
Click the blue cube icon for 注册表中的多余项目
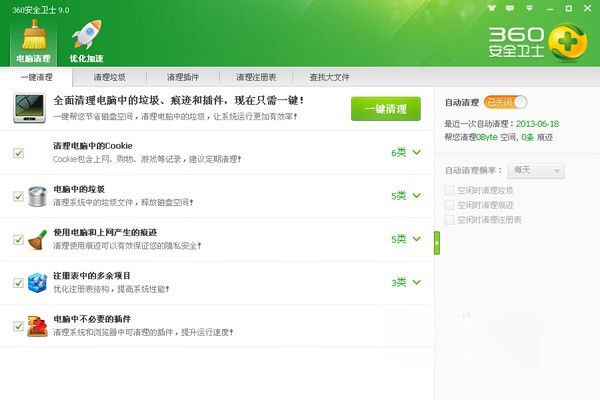(38, 282)
